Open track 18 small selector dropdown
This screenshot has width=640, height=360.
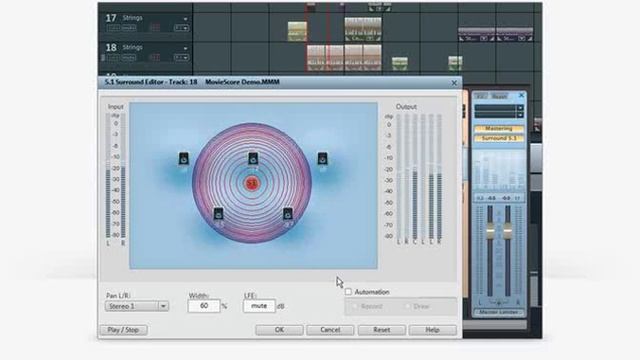181,58
